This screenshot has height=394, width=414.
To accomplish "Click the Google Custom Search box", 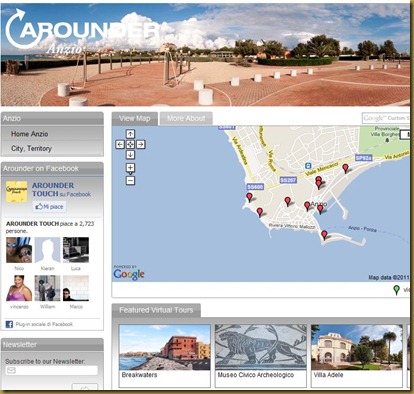I will 386,118.
